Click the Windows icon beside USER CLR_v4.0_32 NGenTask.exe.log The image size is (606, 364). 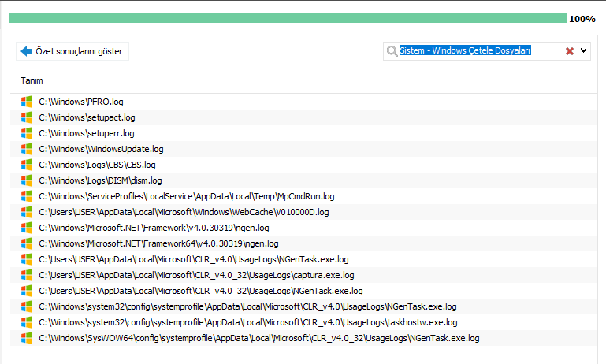[27, 291]
